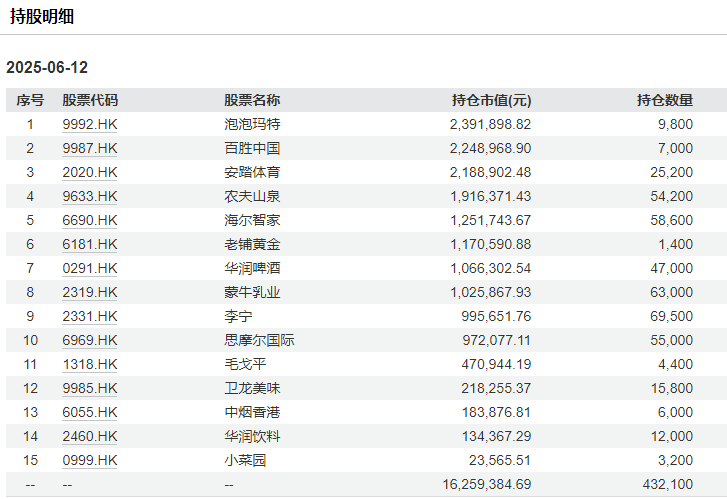
Task: Select the 泡泡玛特 stock name cell
Action: pos(252,124)
